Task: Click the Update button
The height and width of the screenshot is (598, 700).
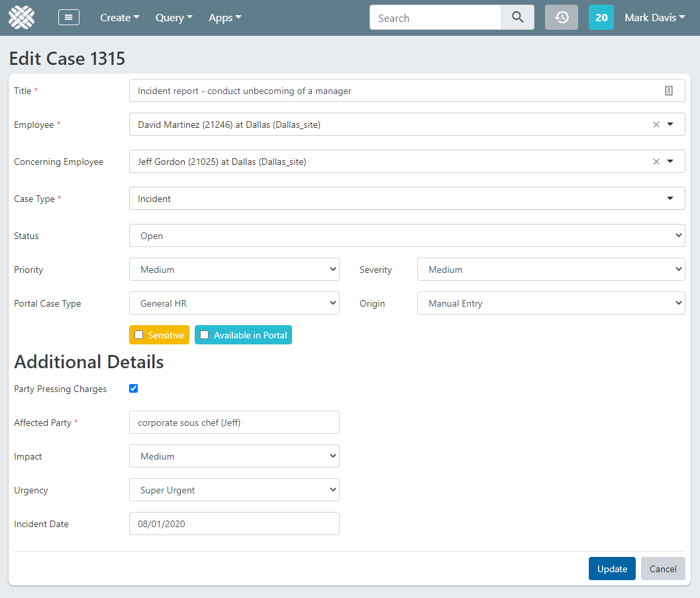Action: [612, 569]
